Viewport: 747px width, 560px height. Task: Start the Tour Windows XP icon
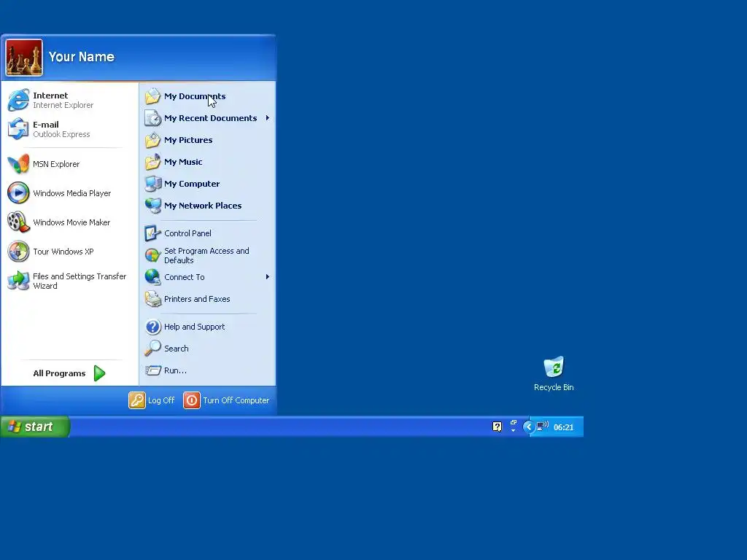coord(18,252)
